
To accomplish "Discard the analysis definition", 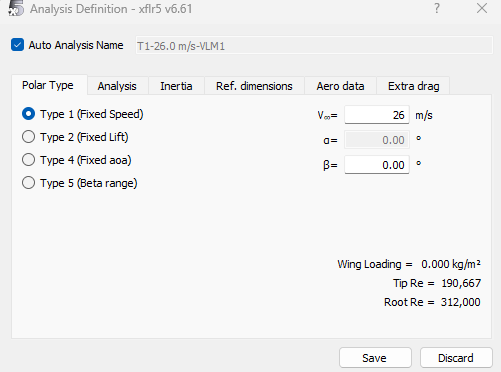I will pos(456,358).
